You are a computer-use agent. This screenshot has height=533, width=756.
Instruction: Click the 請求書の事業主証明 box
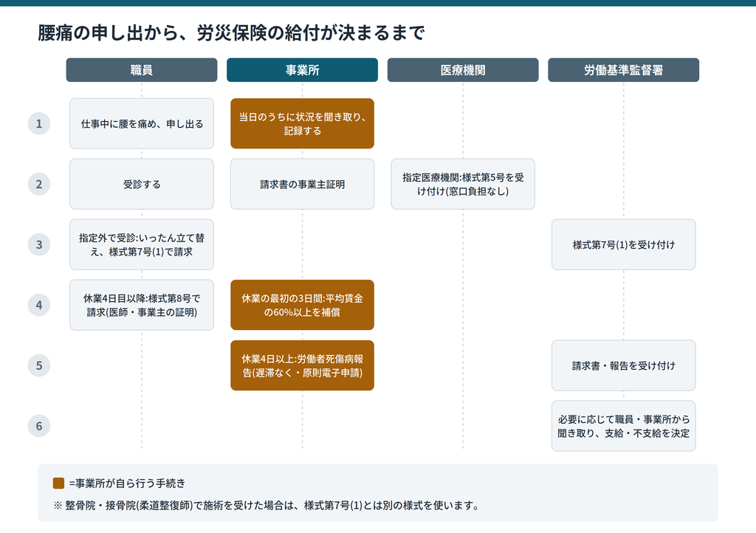tap(302, 184)
